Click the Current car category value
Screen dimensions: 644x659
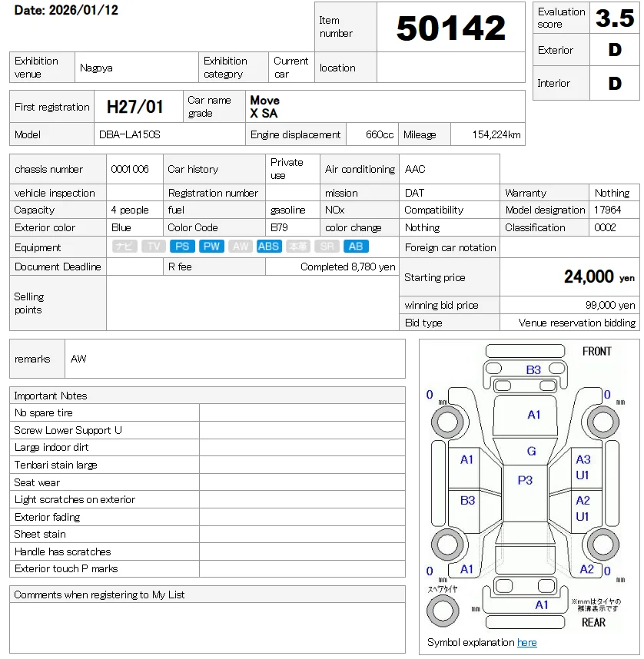tap(290, 68)
